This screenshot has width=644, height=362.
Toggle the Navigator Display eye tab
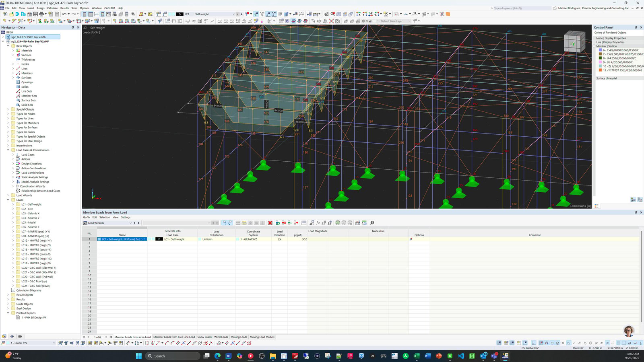tap(12, 336)
